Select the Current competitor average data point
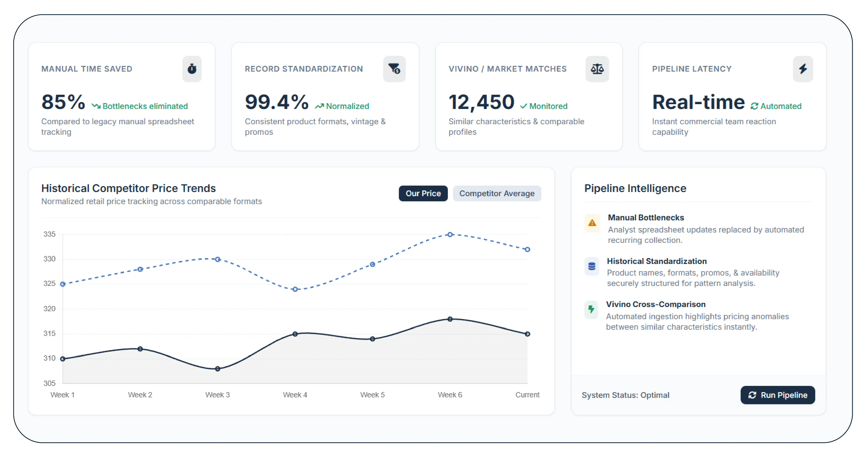 (x=528, y=250)
